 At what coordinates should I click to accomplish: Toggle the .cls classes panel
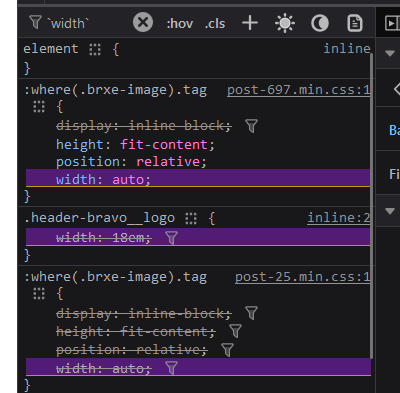(215, 24)
